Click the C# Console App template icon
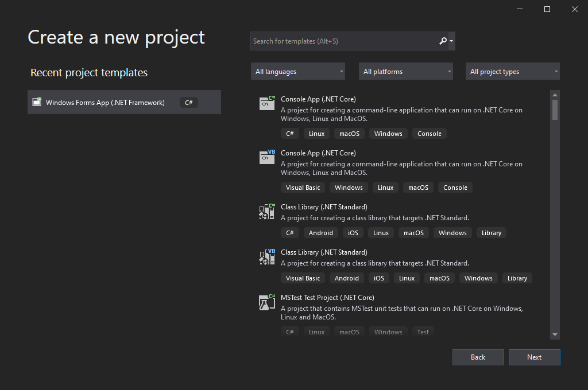Screen dimensions: 588x390 point(267,103)
